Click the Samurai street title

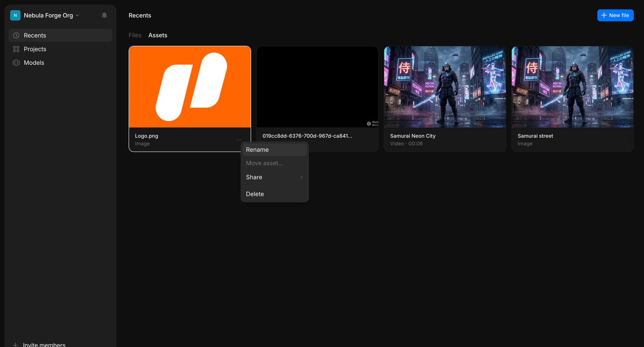(x=535, y=136)
